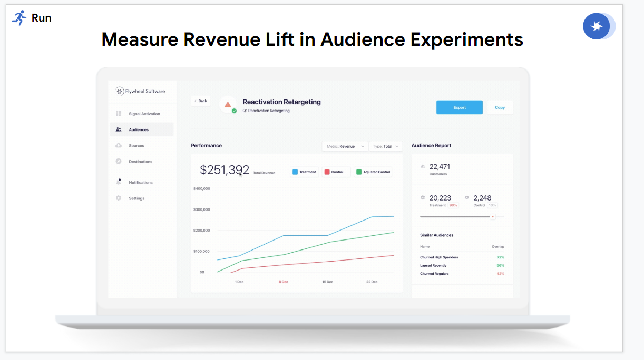Click the Flywheel Software logo

pos(120,91)
